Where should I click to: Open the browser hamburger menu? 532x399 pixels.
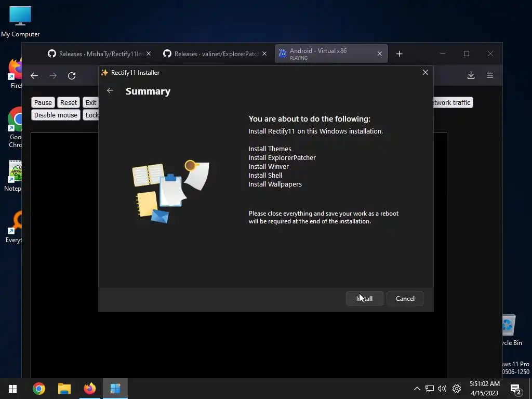coord(490,75)
